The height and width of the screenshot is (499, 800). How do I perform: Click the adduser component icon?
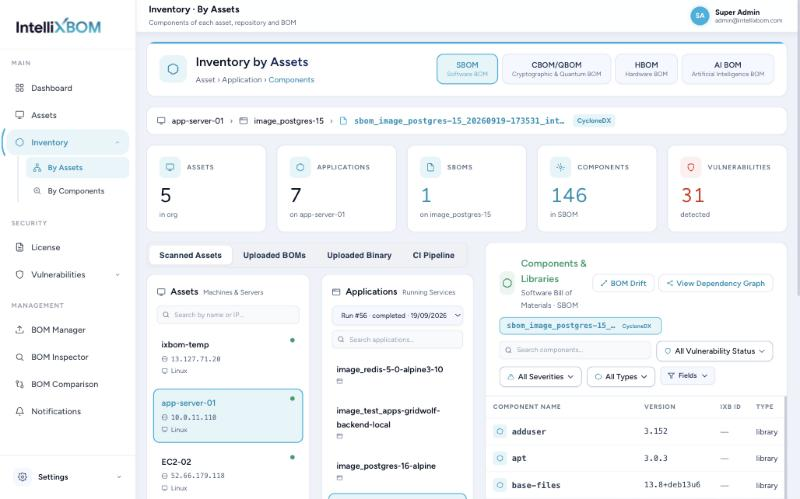click(x=500, y=431)
